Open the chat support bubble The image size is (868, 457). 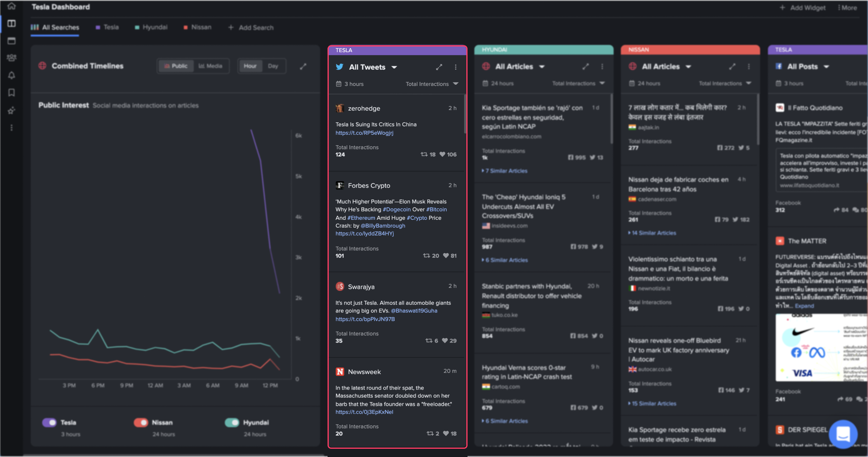click(843, 434)
